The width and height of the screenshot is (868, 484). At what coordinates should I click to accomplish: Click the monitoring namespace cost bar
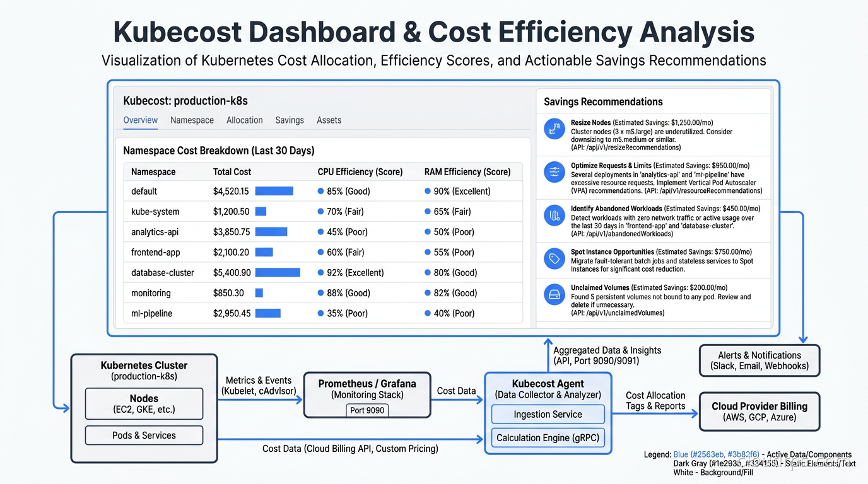click(259, 293)
